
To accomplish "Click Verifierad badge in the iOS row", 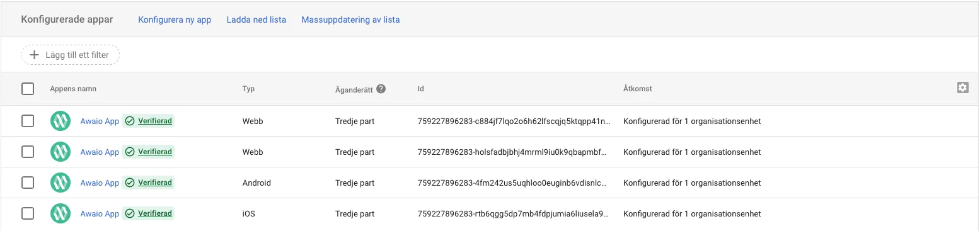I will pyautogui.click(x=148, y=214).
